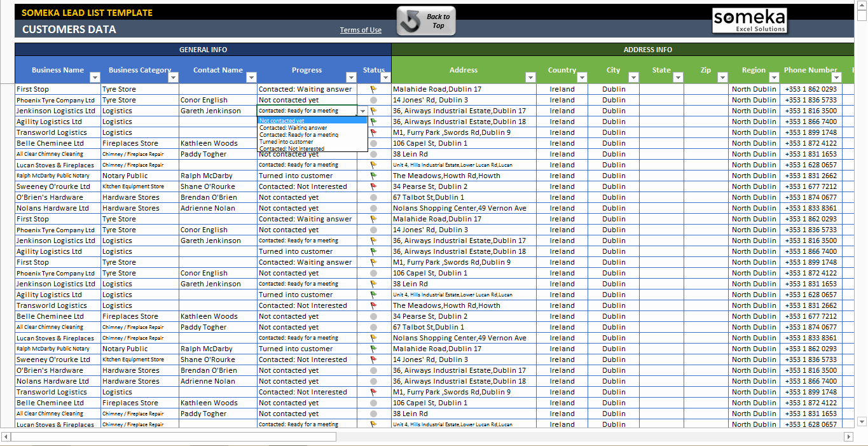Choose 'Contacted: Ready for a meeting' from the open list
This screenshot has width=868, height=446.
tap(312, 135)
